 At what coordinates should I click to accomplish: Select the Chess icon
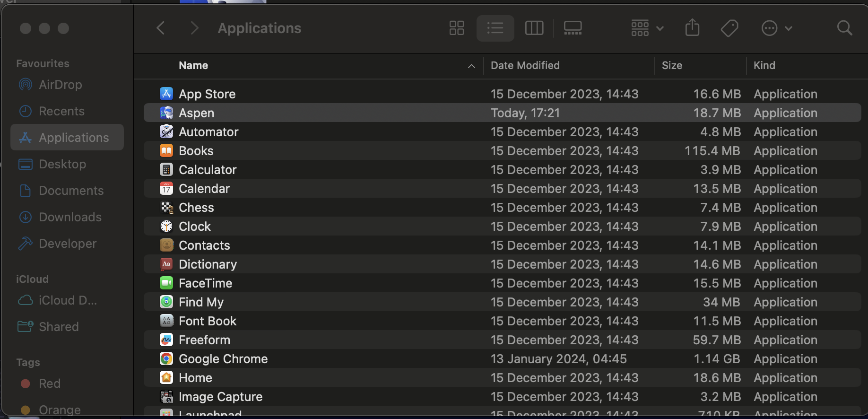(x=166, y=207)
